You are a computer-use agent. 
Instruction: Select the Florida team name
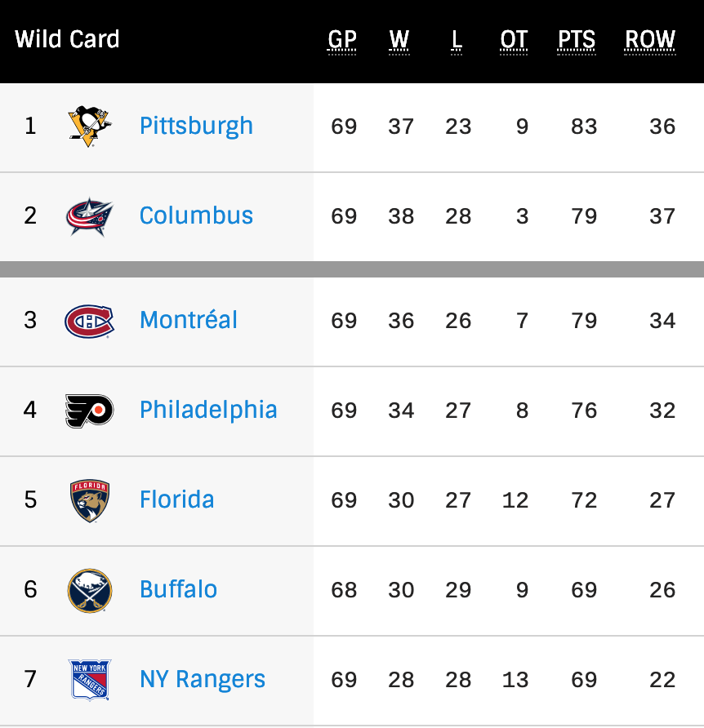[x=176, y=499]
